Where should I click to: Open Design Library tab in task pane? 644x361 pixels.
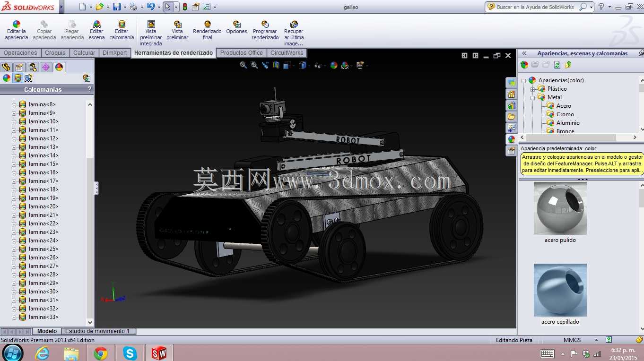511,105
